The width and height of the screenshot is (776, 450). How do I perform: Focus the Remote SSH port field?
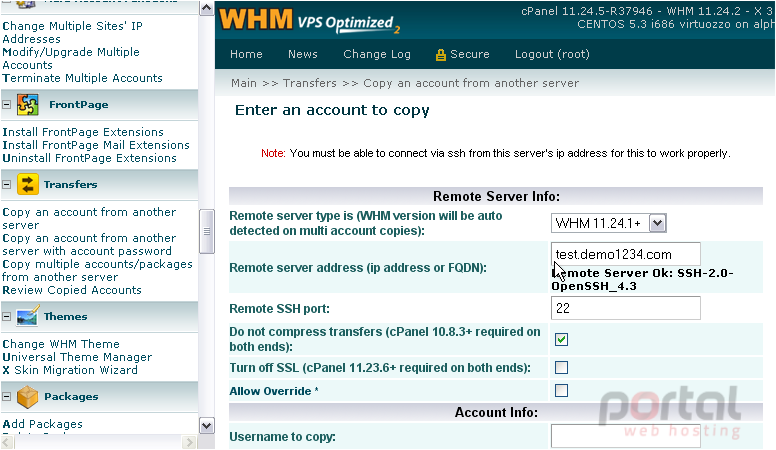(626, 308)
